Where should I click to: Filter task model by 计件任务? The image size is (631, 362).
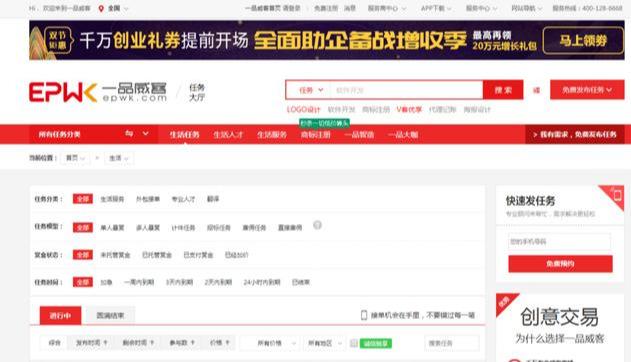tap(184, 228)
